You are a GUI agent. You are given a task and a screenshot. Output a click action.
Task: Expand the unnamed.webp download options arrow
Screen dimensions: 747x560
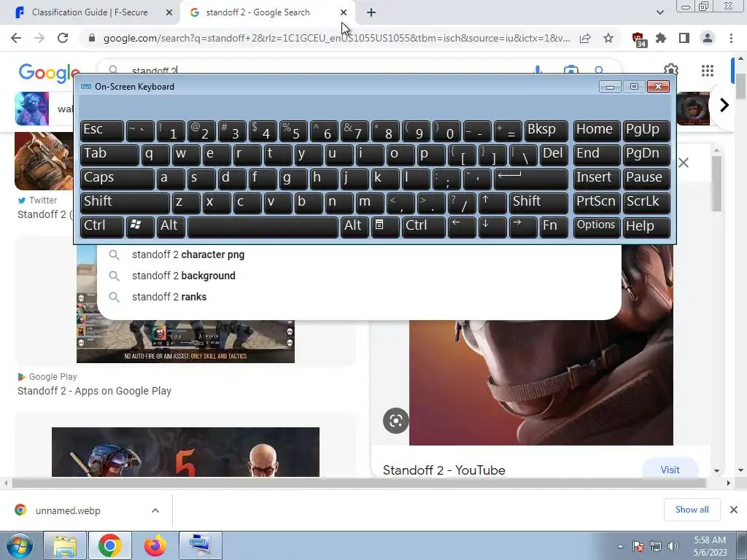pos(155,510)
